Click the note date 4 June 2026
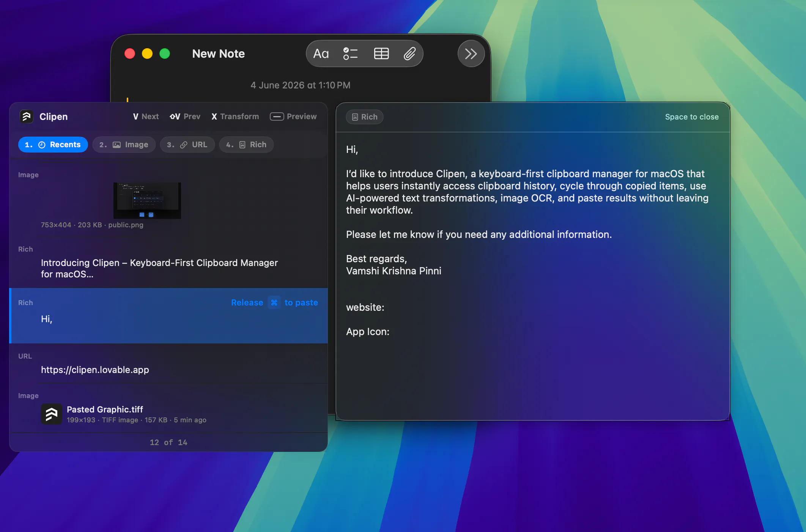 pos(300,85)
